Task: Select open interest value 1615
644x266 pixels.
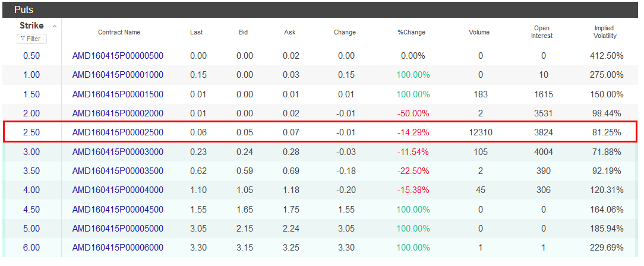Action: click(544, 94)
